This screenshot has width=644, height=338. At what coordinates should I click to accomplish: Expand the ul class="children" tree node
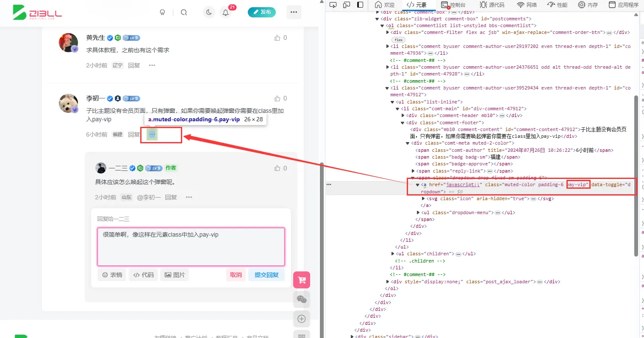(393, 254)
